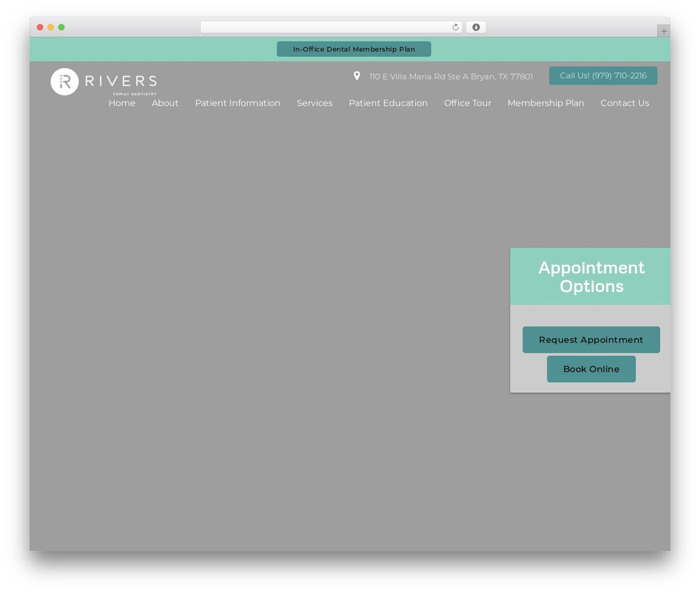This screenshot has width=700, height=593.
Task: Click the Rivers Family Dentistry logo
Action: [x=103, y=82]
